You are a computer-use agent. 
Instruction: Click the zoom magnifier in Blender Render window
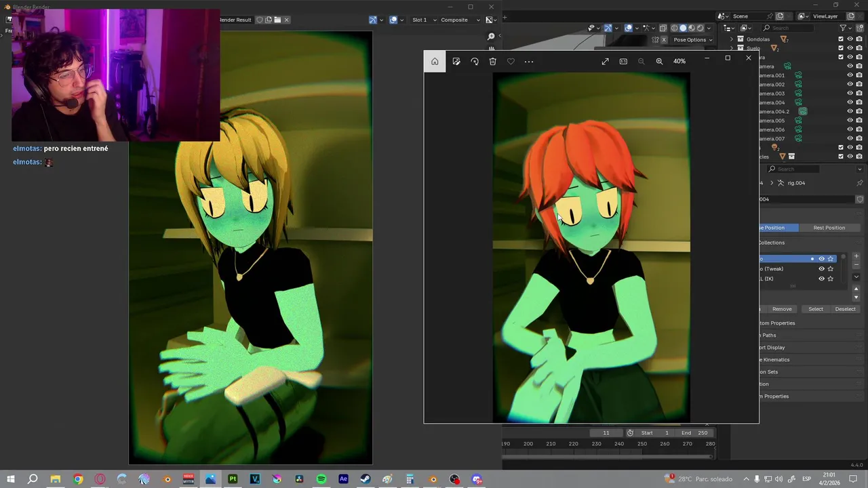click(x=492, y=37)
